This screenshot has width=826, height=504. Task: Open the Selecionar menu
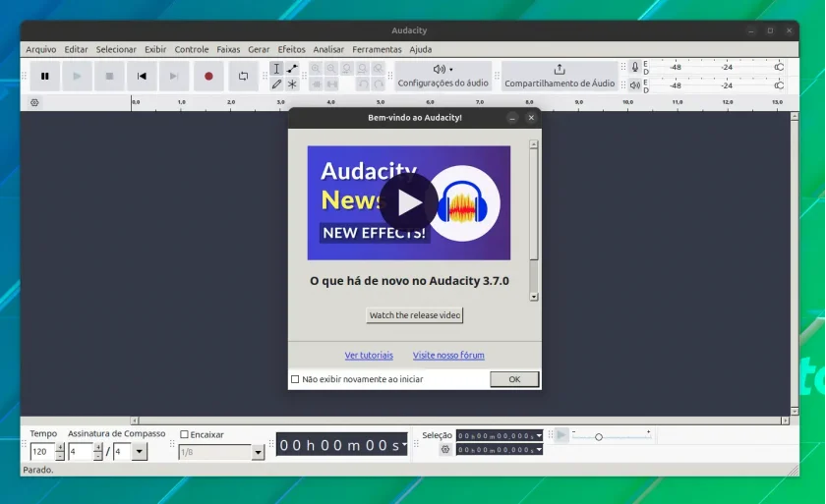point(116,49)
